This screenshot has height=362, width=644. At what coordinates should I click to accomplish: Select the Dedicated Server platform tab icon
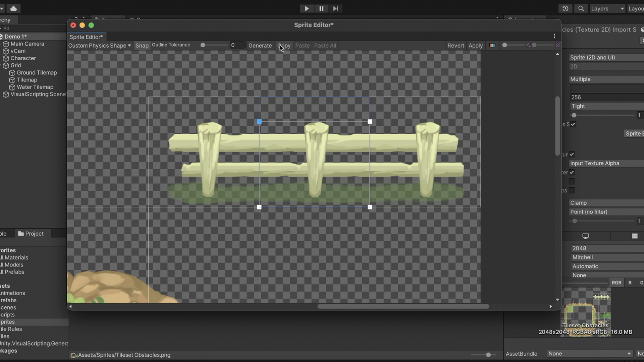[635, 236]
